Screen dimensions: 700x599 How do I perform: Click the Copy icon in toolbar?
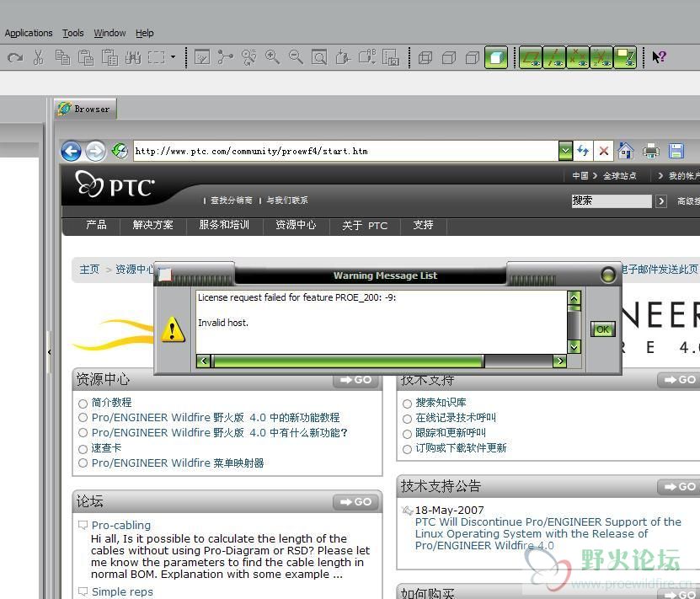click(x=62, y=57)
